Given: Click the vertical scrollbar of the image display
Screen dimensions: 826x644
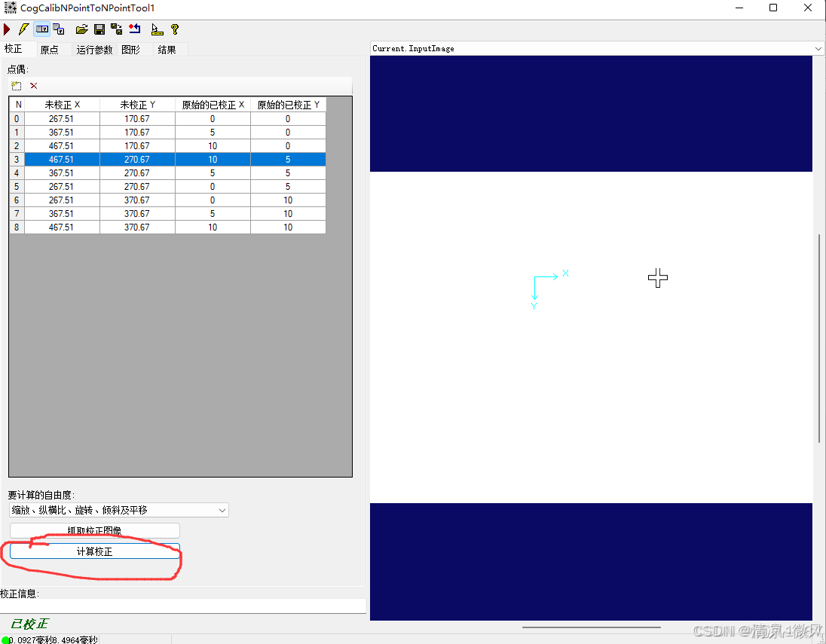Looking at the screenshot, I should coord(819,338).
